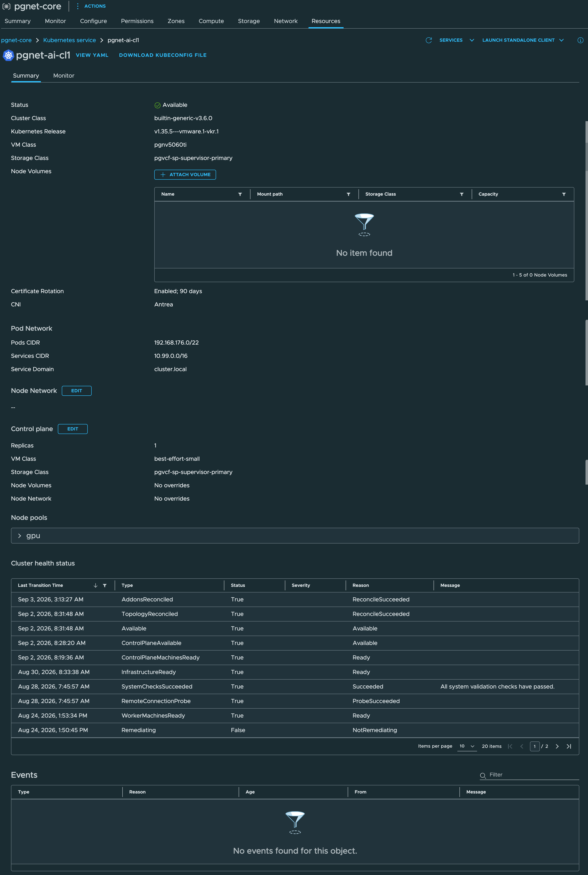Click the namespace icon beside the pgnet-core title

pos(6,6)
